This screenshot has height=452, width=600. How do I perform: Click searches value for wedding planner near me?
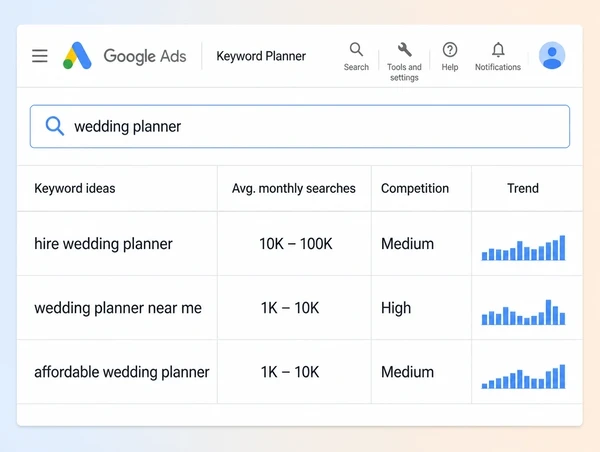pos(290,308)
